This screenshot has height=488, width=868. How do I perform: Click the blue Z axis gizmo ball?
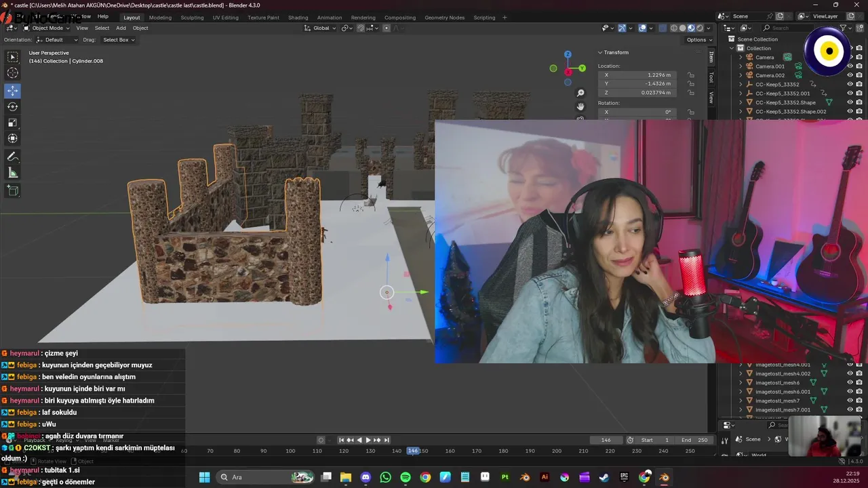point(568,54)
